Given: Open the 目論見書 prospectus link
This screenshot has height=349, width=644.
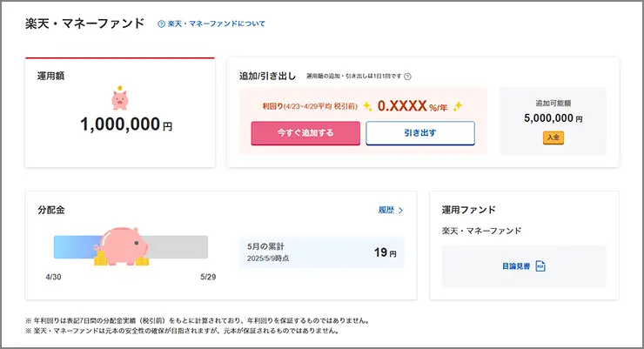Looking at the screenshot, I should tap(516, 266).
